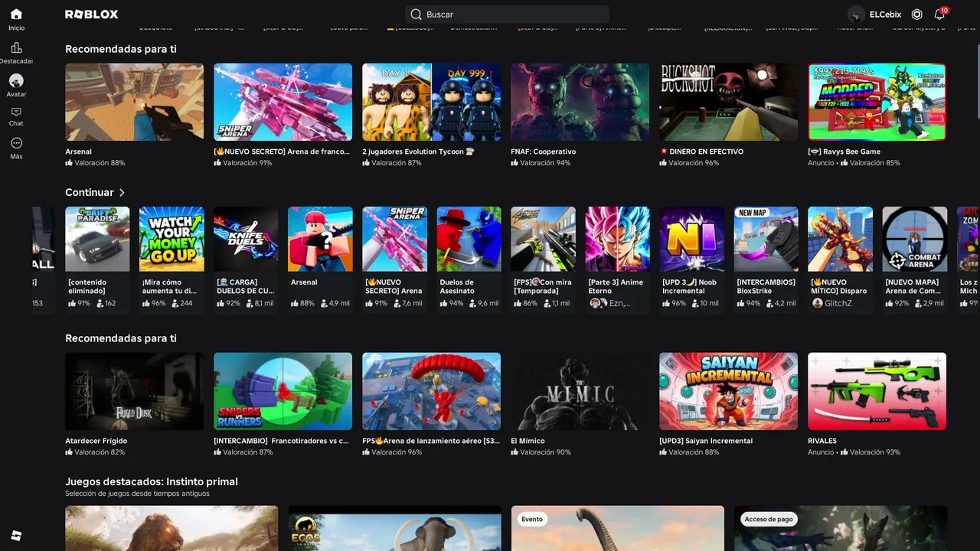This screenshot has height=551, width=980.
Task: Click 'Selección de juegos desde tiempos antiguos' subtitle
Action: point(137,494)
